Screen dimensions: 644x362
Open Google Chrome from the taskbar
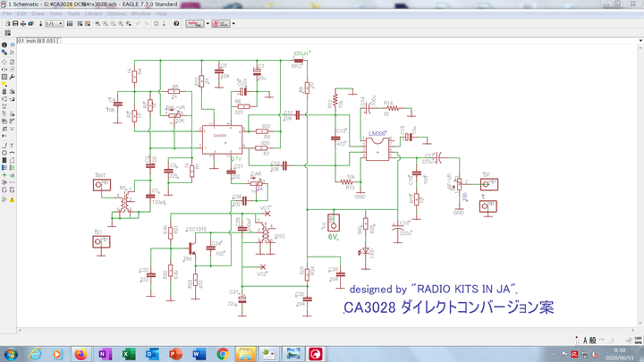(x=223, y=355)
